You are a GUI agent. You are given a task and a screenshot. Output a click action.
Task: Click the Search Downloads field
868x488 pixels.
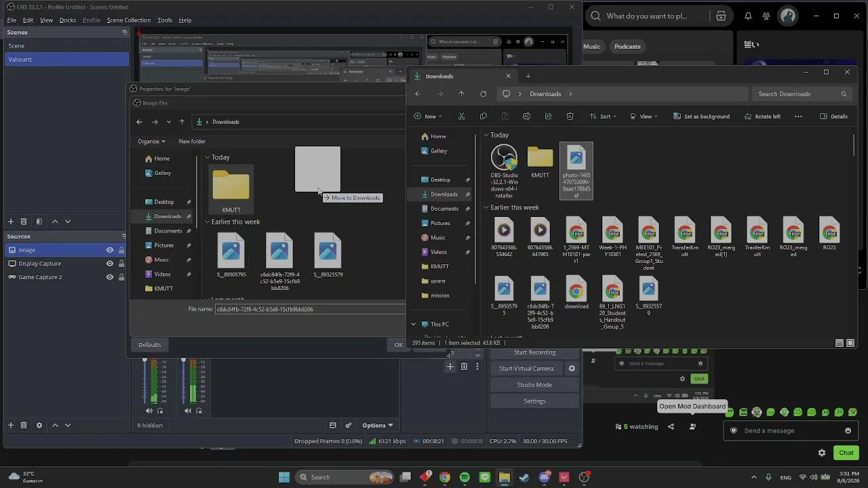pyautogui.click(x=801, y=94)
